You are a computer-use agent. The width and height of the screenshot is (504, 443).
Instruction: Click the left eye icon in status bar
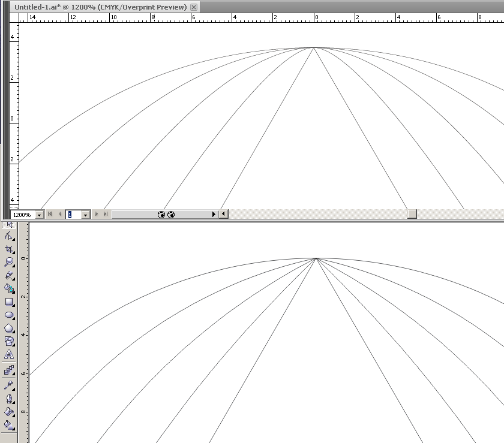tap(161, 215)
